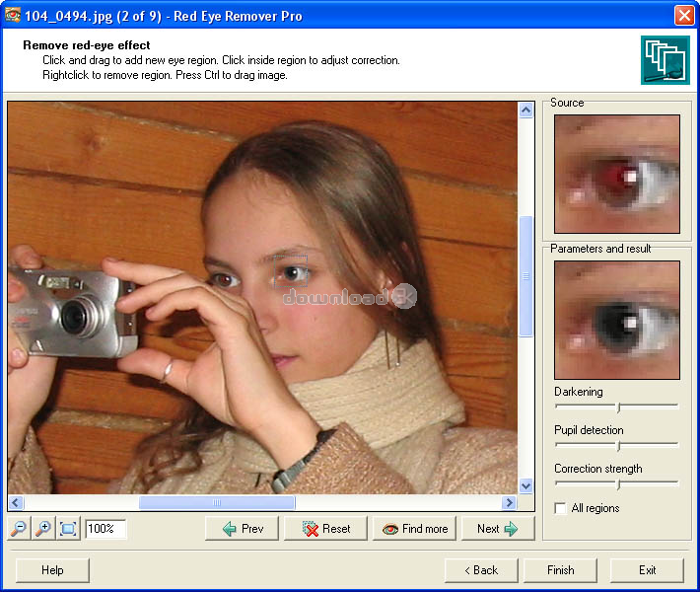700x592 pixels.
Task: Open Help
Action: click(x=52, y=570)
